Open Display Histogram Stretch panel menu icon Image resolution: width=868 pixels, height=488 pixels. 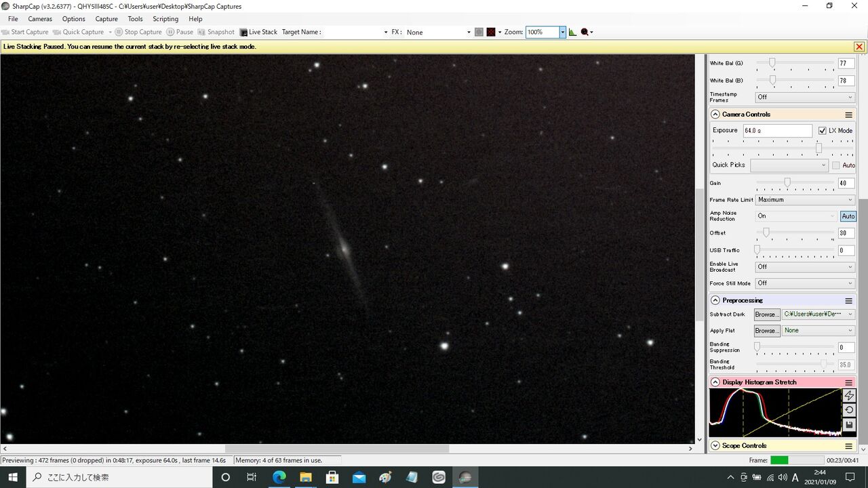[x=848, y=382]
